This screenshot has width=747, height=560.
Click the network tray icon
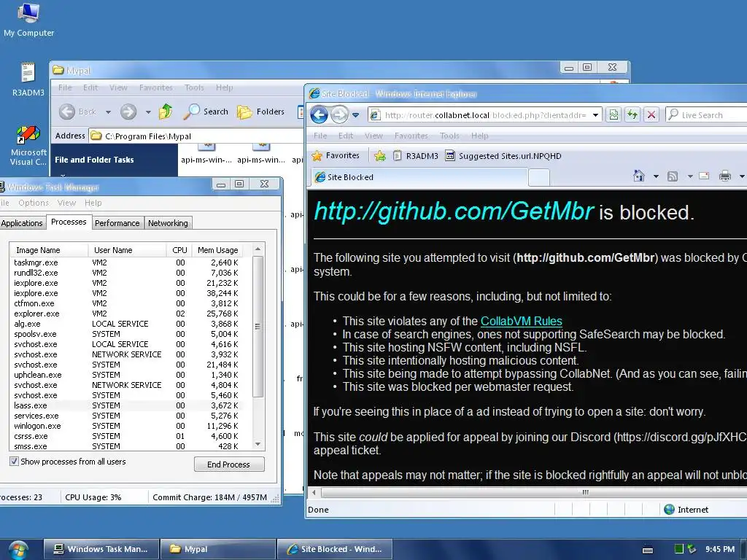[692, 549]
